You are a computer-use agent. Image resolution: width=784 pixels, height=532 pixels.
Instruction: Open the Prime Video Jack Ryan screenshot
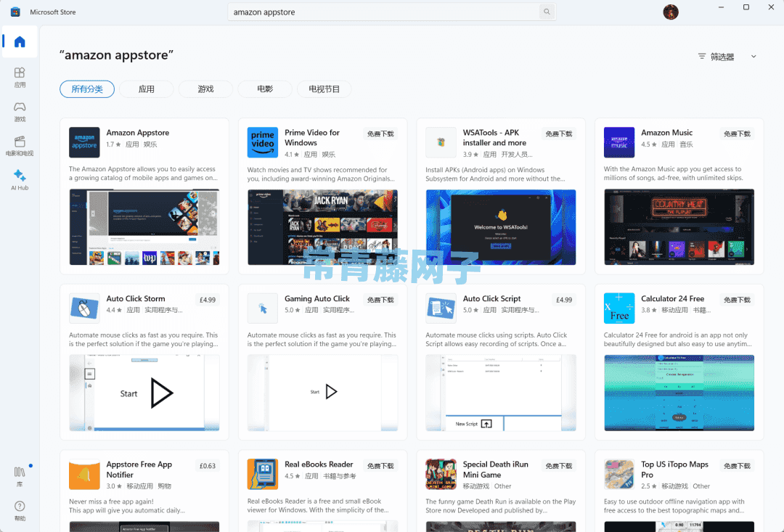click(322, 227)
